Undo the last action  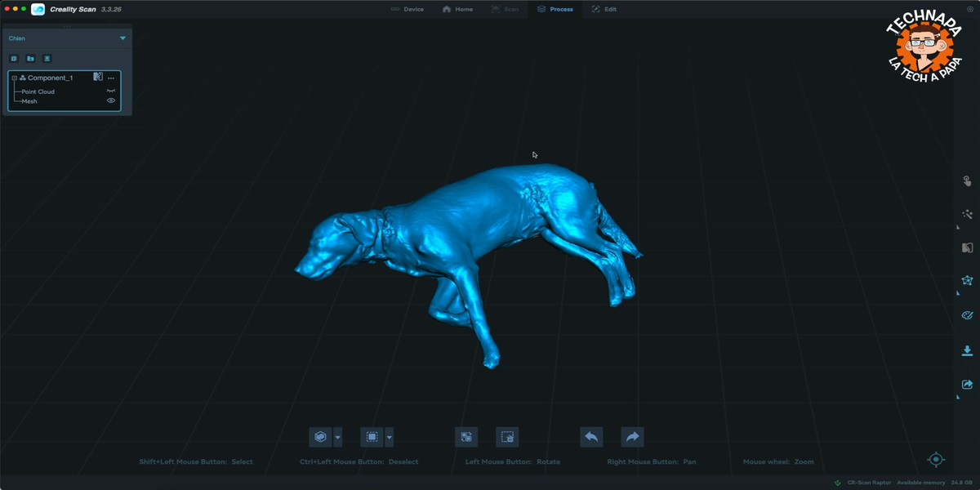(591, 437)
